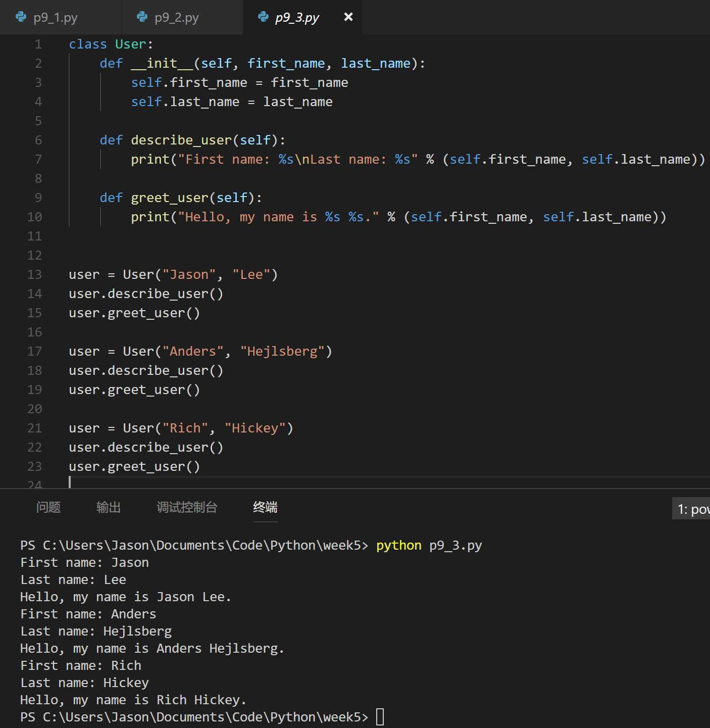710x728 pixels.
Task: Click terminal output 'Last name: Hejlsberg'
Action: [x=96, y=632]
